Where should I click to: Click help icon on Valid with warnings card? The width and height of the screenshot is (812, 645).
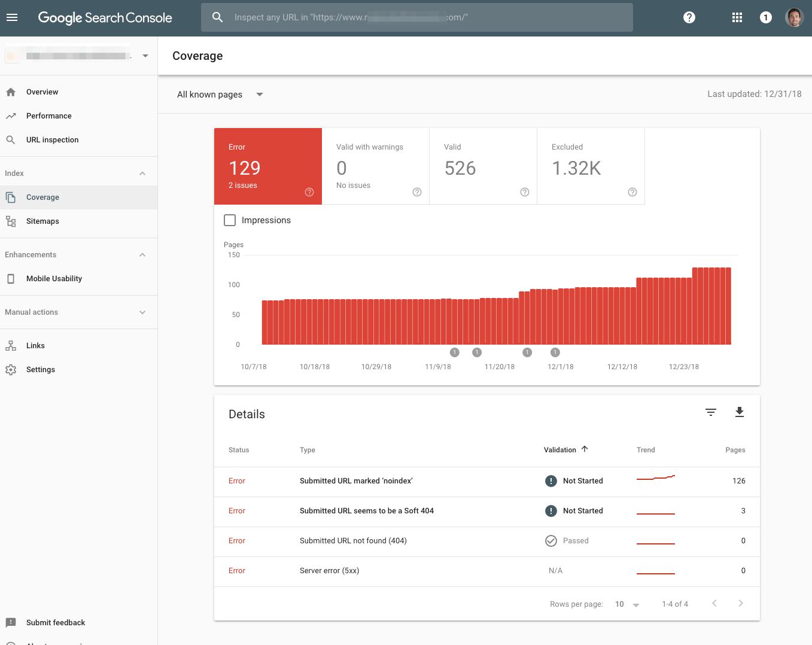coord(417,192)
